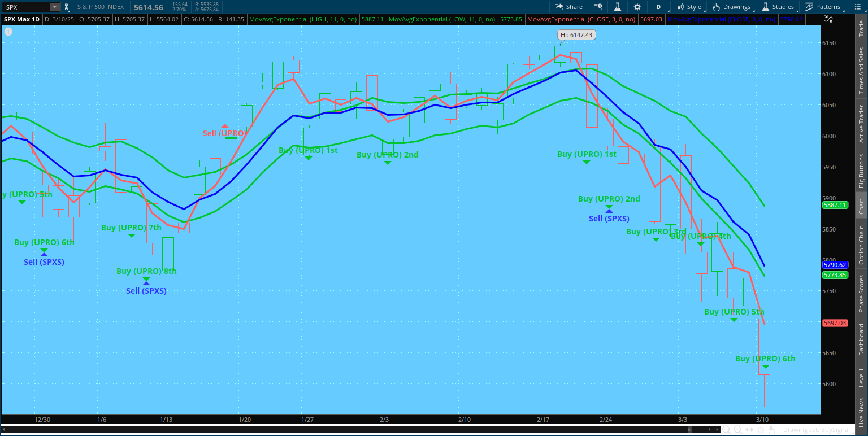Viewport: 868px width, 436px height.
Task: Click the R: 141.35 range value
Action: (231, 19)
